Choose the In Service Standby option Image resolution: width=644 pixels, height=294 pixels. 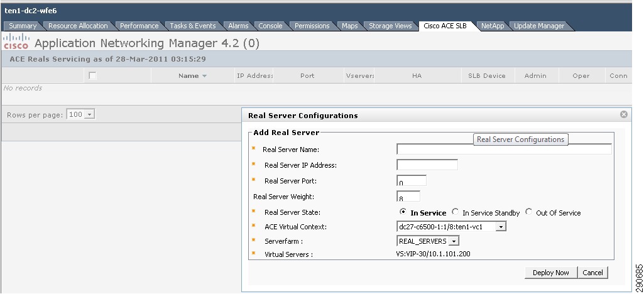pyautogui.click(x=455, y=212)
